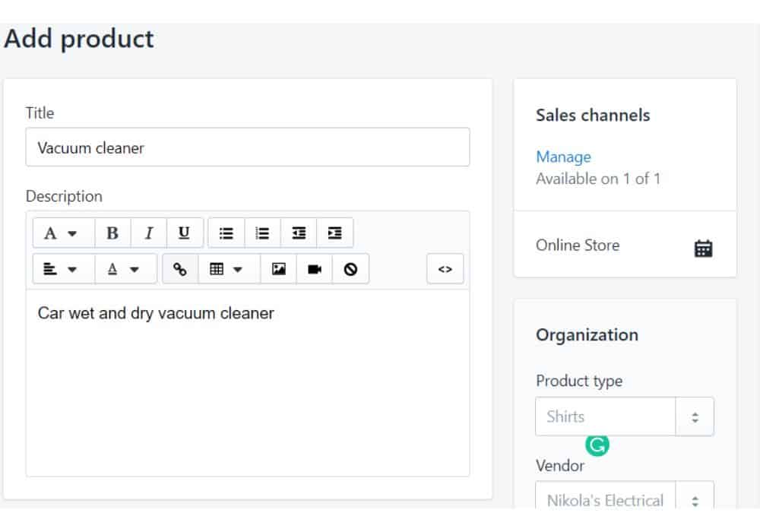Insert a bulleted list in description
The height and width of the screenshot is (532, 760).
[x=226, y=233]
